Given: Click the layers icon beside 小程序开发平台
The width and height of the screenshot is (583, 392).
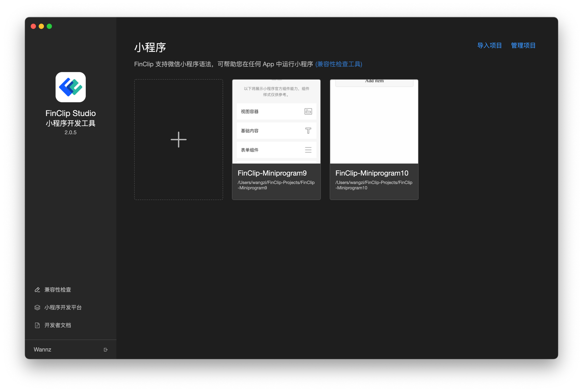Looking at the screenshot, I should pos(37,307).
